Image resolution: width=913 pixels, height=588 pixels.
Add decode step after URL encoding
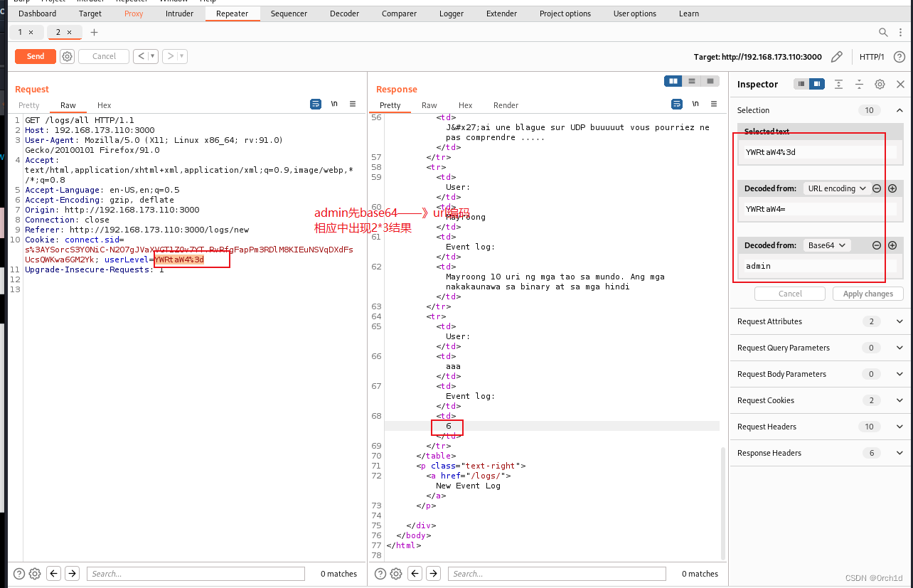click(892, 188)
